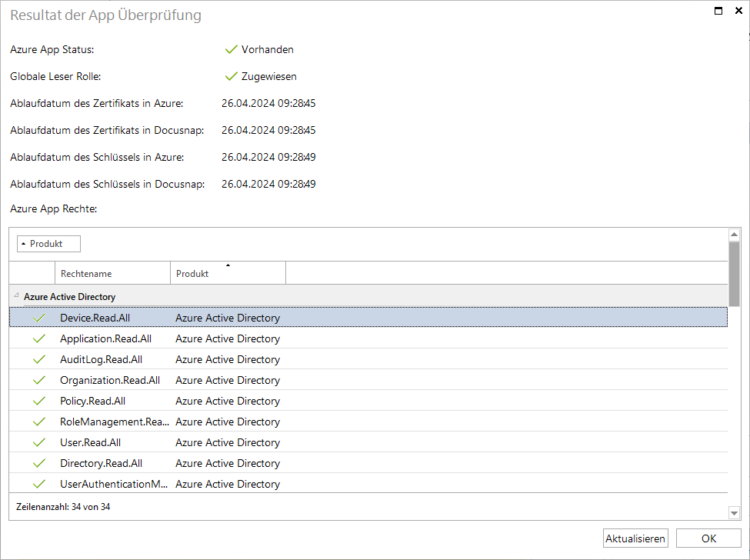Viewport: 750px width, 560px height.
Task: Select the UserAuthenticationM... row
Action: coord(368,484)
